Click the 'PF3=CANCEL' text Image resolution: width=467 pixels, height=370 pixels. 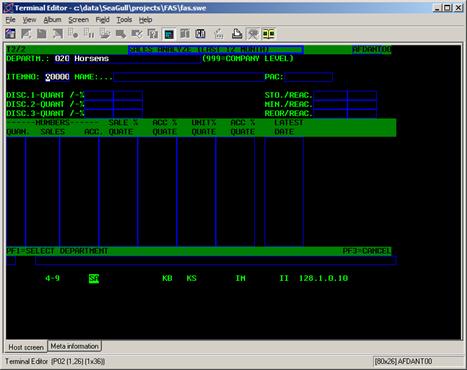click(367, 251)
